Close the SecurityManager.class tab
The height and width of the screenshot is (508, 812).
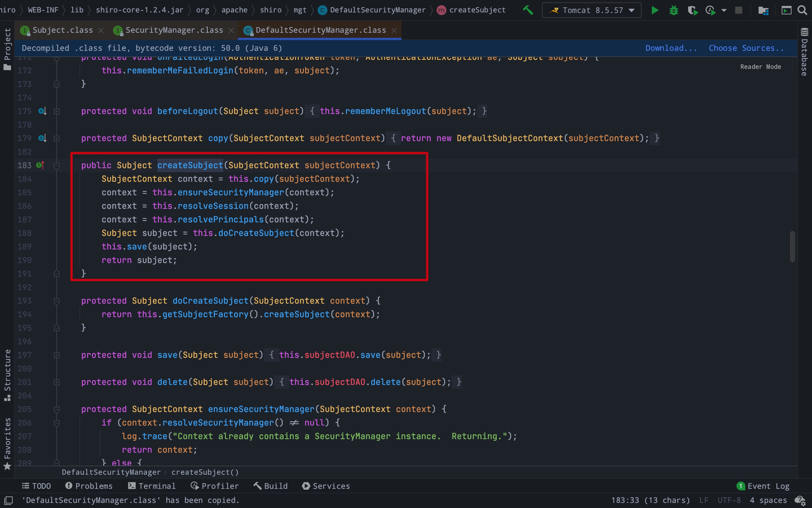click(231, 30)
